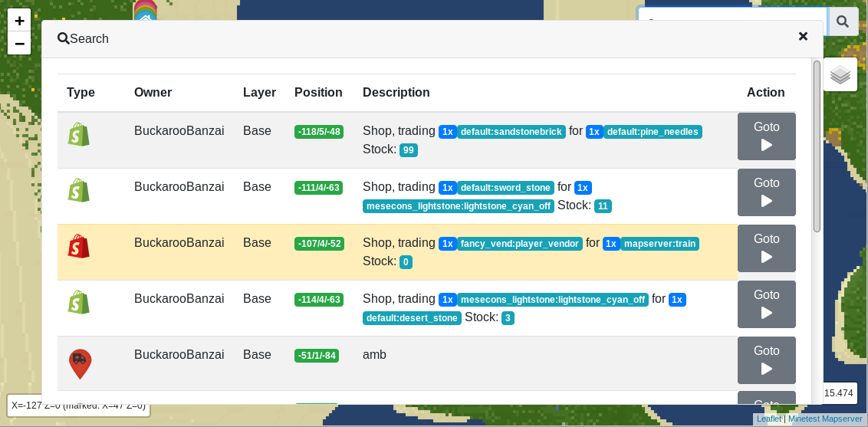Click the magnifier search button on map
The width and height of the screenshot is (868, 427).
843,21
